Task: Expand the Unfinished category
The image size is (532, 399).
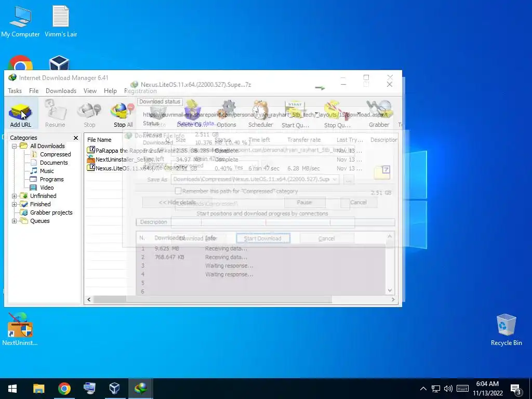Action: click(x=14, y=196)
